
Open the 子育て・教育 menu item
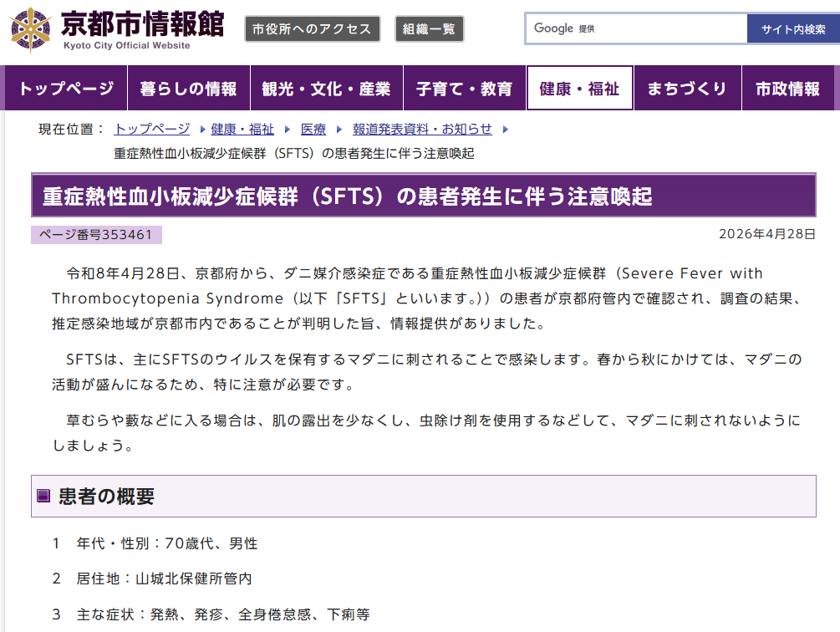click(465, 89)
